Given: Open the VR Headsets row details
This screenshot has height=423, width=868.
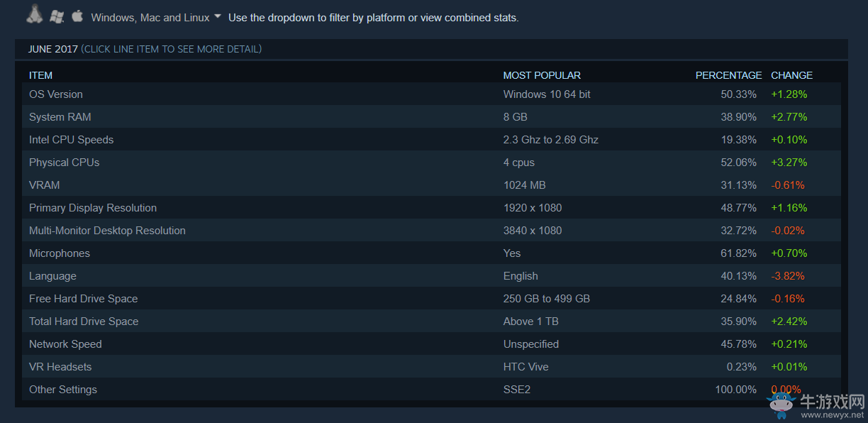Looking at the screenshot, I should point(431,366).
